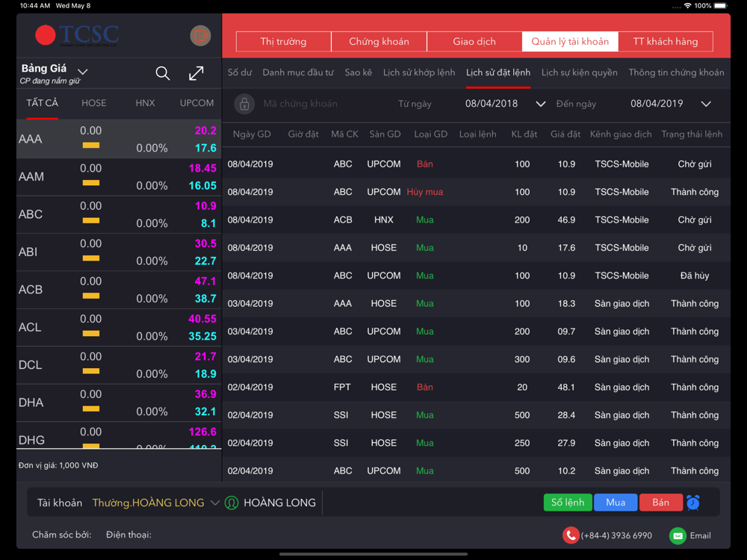Open the user profile avatar icon
Image resolution: width=747 pixels, height=560 pixels.
[200, 35]
